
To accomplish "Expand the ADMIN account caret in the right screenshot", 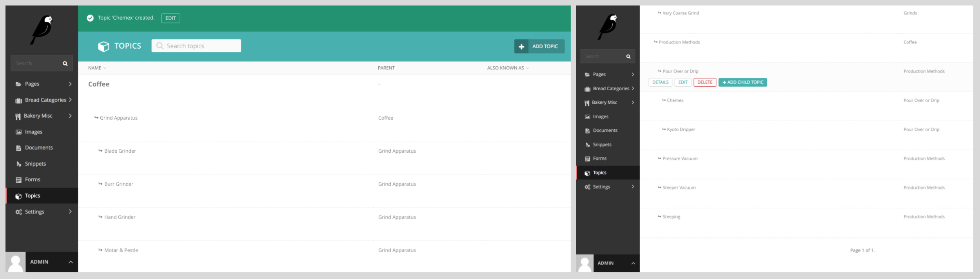I will (633, 263).
